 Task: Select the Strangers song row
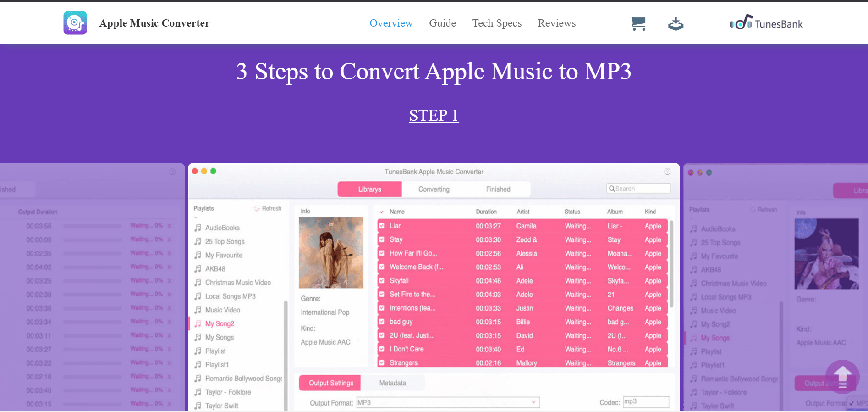click(x=522, y=363)
